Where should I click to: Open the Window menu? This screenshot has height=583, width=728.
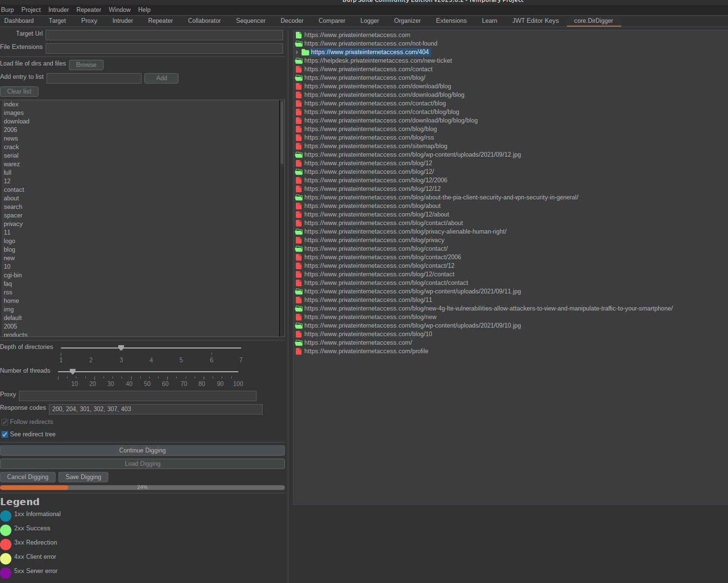[120, 9]
